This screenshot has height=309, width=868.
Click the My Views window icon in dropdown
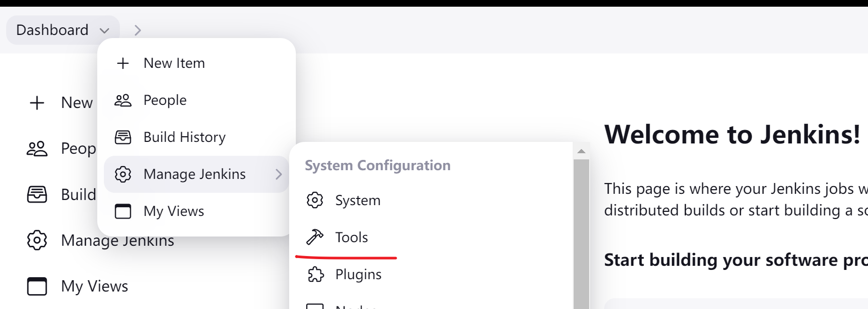(123, 211)
